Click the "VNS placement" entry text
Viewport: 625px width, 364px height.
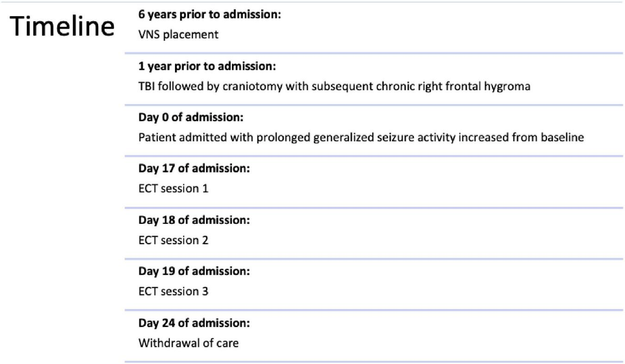(x=178, y=35)
